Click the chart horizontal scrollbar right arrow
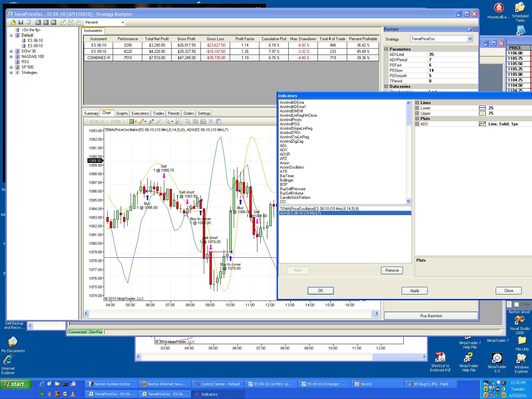Viewport: 532px width, 399px height. (376, 313)
